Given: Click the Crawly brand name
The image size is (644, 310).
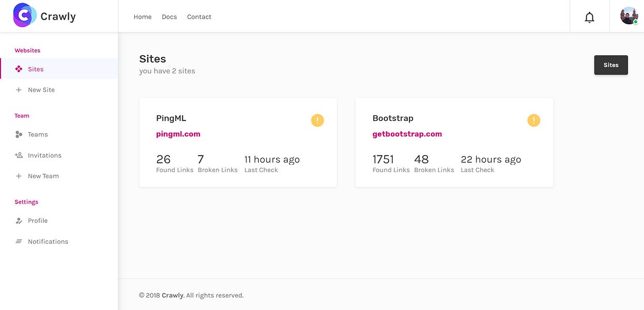Looking at the screenshot, I should pos(58,17).
